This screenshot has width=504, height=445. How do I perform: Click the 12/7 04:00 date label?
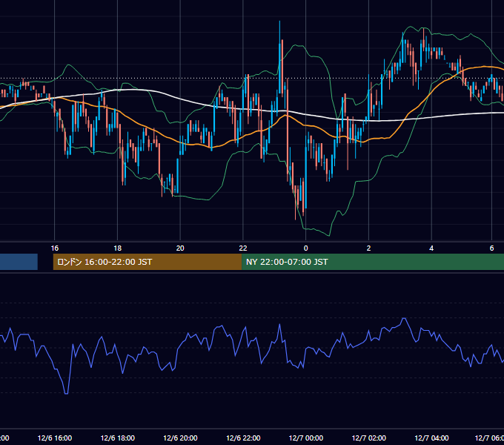coord(431,438)
